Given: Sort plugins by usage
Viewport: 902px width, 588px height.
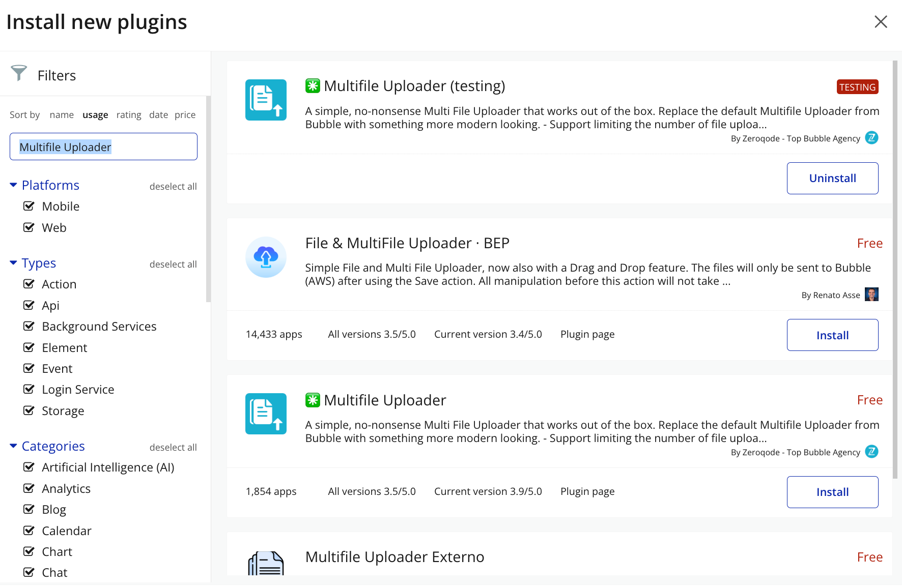Looking at the screenshot, I should pyautogui.click(x=95, y=115).
